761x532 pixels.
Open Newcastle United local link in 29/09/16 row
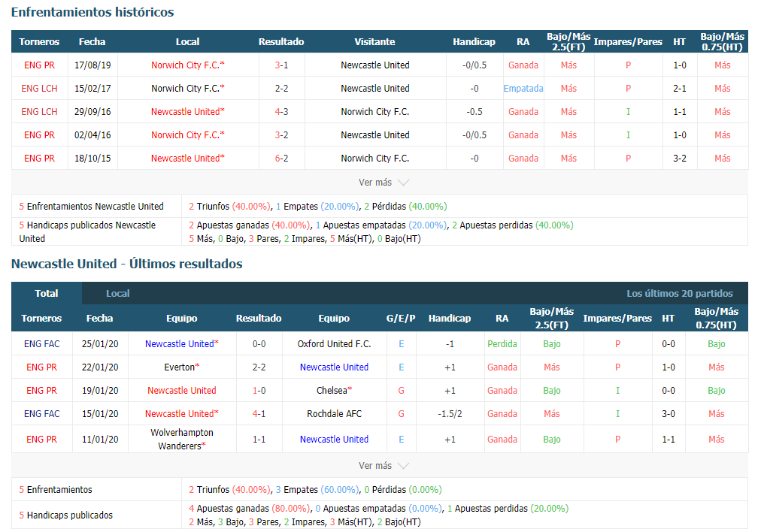(x=187, y=111)
